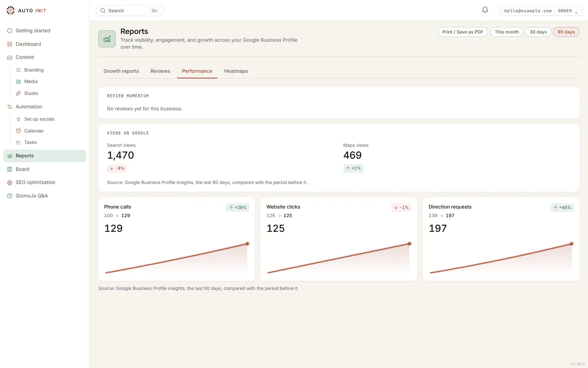The image size is (588, 368).
Task: Switch to Growth reports tab
Action: (x=121, y=71)
